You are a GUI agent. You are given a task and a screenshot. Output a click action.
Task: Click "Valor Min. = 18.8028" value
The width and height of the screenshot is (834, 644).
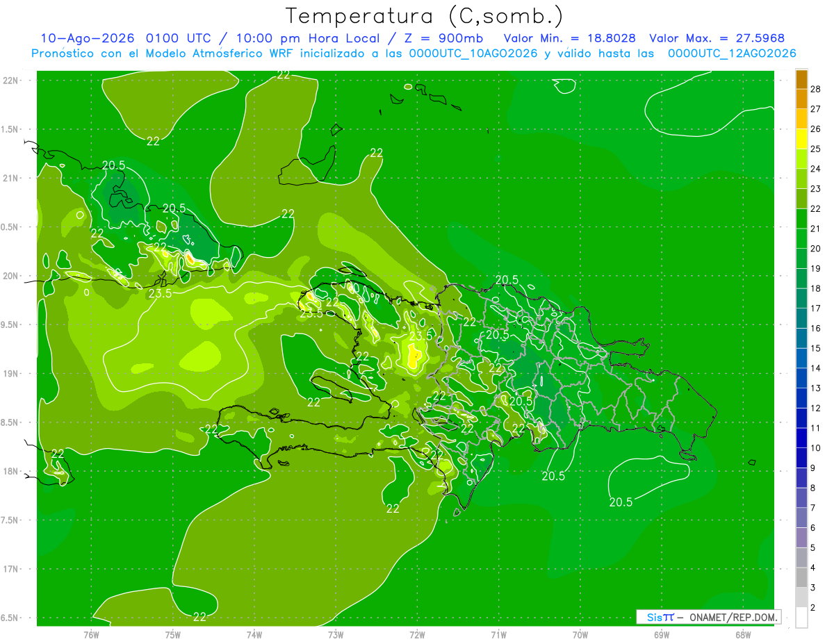coord(570,38)
